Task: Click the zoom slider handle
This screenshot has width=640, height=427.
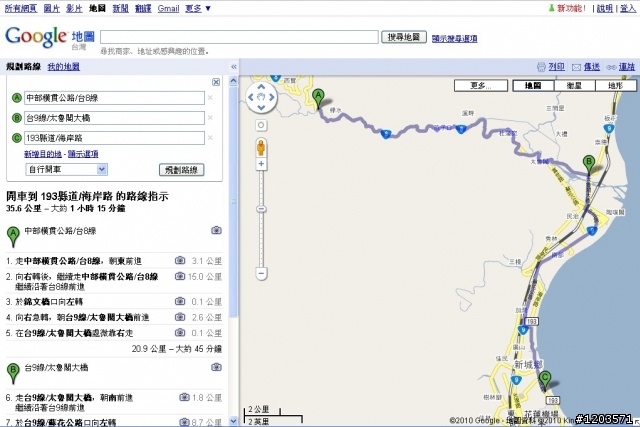Action: [x=261, y=209]
